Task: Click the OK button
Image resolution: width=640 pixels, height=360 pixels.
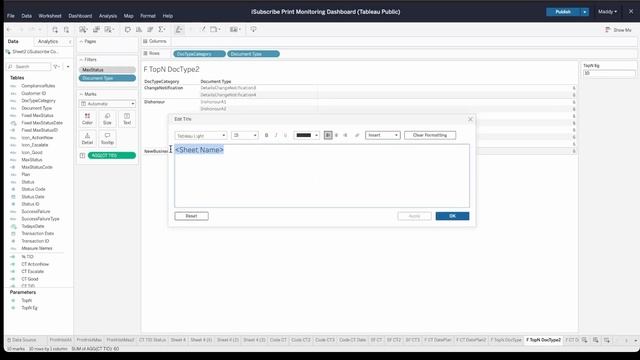Action: point(452,216)
